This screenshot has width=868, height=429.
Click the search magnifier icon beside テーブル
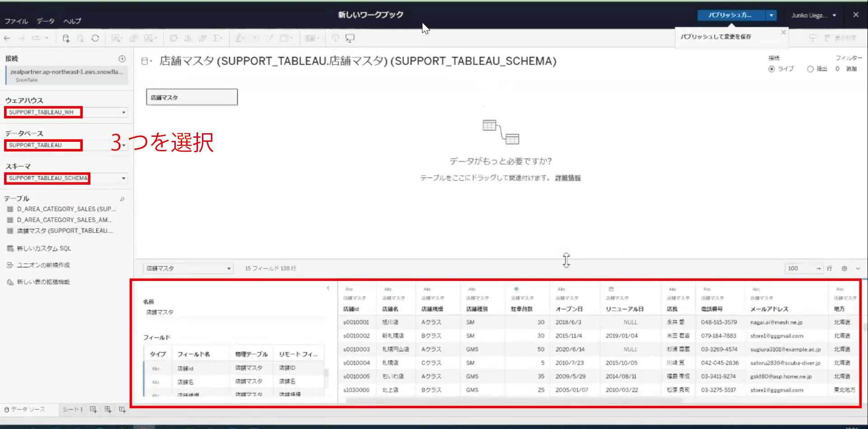[x=122, y=199]
